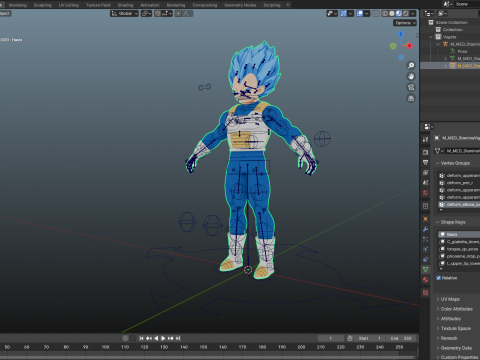Viewport: 480px width, 360px height.
Task: Open the World properties tab
Action: [x=425, y=193]
